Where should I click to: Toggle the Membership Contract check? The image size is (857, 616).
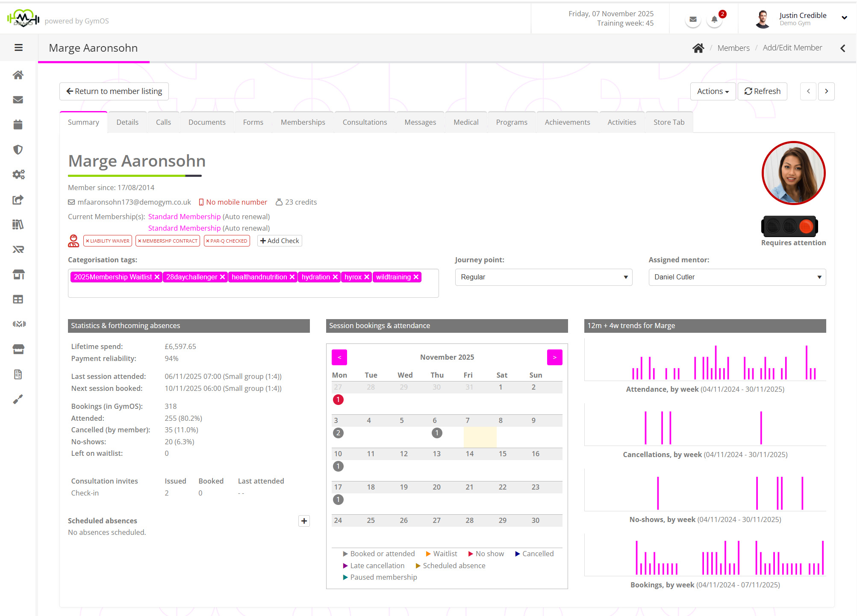point(168,241)
